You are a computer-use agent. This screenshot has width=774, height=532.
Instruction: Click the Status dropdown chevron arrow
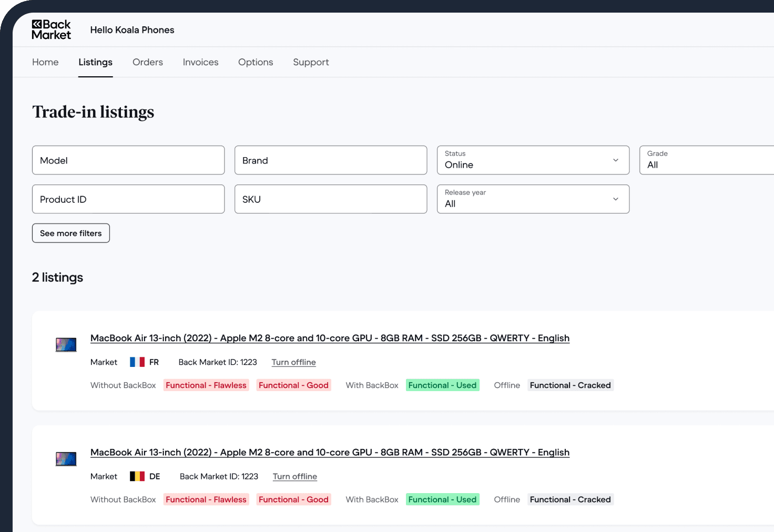[x=616, y=160]
